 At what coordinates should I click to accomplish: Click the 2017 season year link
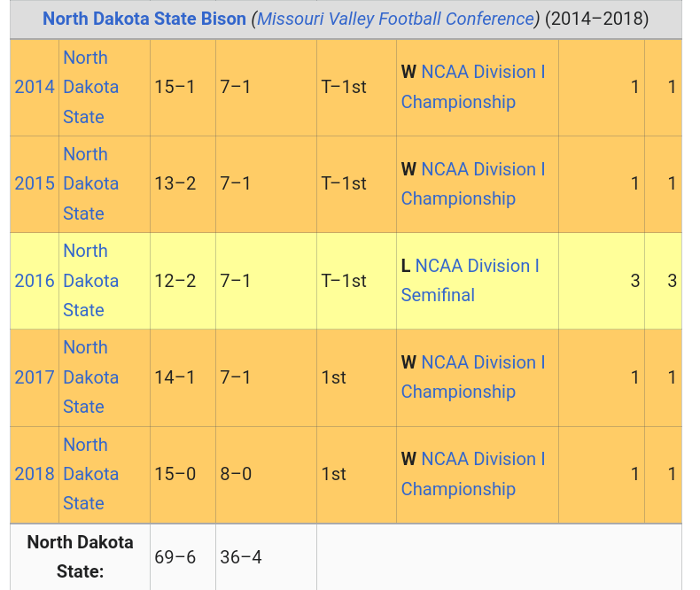click(x=35, y=377)
